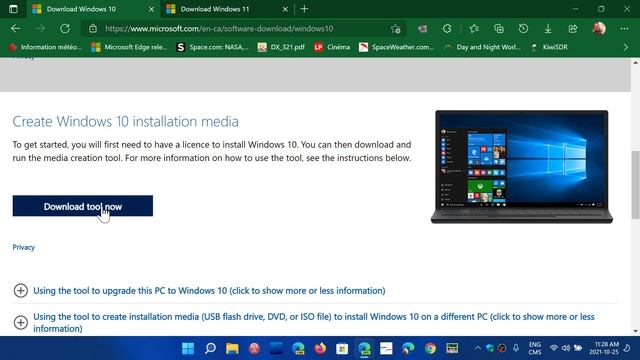The height and width of the screenshot is (360, 640).
Task: Click the Windows 10 laptop image
Action: coord(522,167)
